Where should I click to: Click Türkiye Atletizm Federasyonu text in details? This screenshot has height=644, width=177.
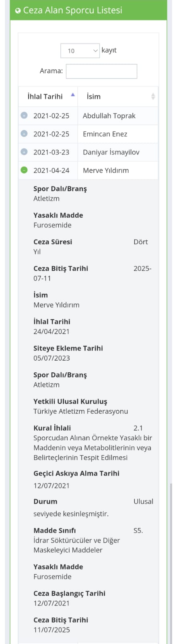point(80,411)
